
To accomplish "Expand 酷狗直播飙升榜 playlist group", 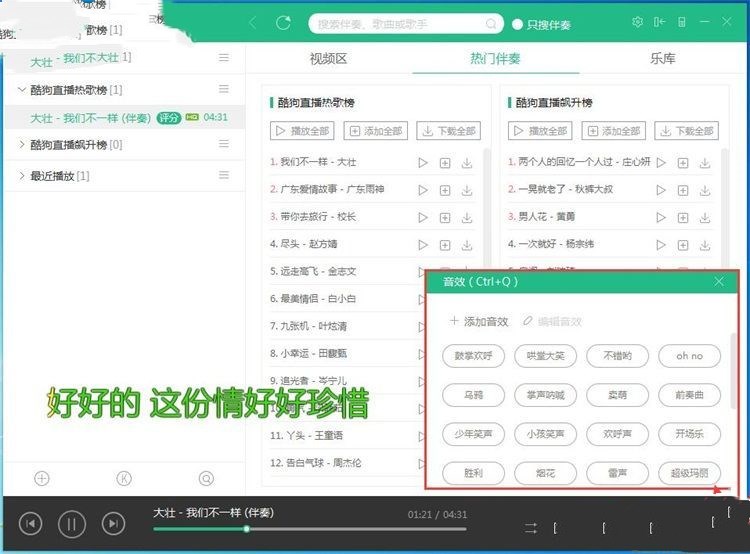I will click(x=22, y=144).
